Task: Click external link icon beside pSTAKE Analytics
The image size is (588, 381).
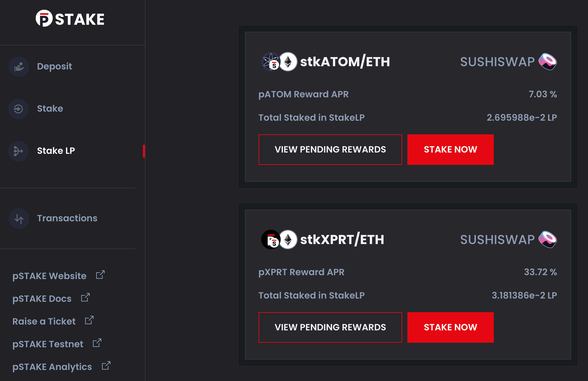Action: (x=106, y=366)
